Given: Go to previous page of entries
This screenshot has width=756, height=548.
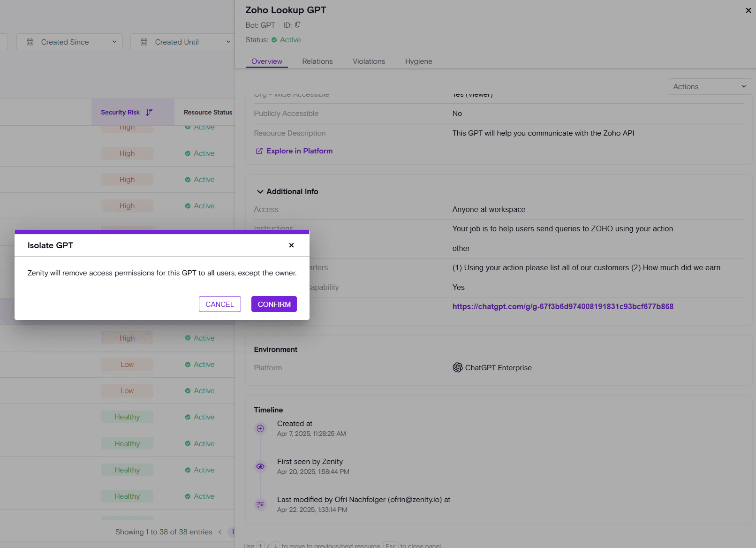Looking at the screenshot, I should tap(220, 532).
